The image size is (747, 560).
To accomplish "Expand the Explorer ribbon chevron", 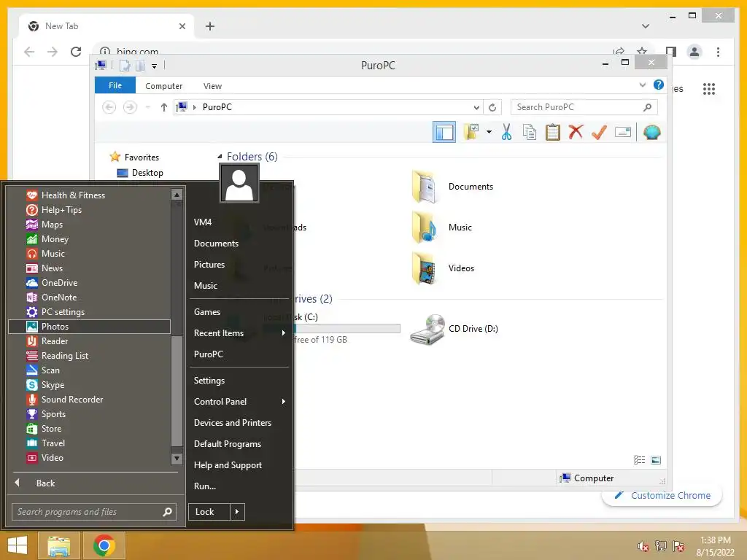I will 642,85.
